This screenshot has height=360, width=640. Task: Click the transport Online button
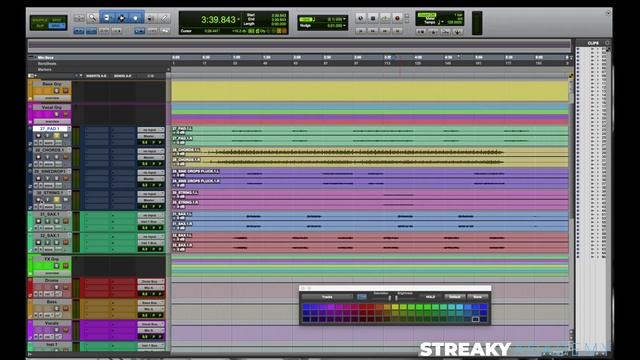coord(360,18)
